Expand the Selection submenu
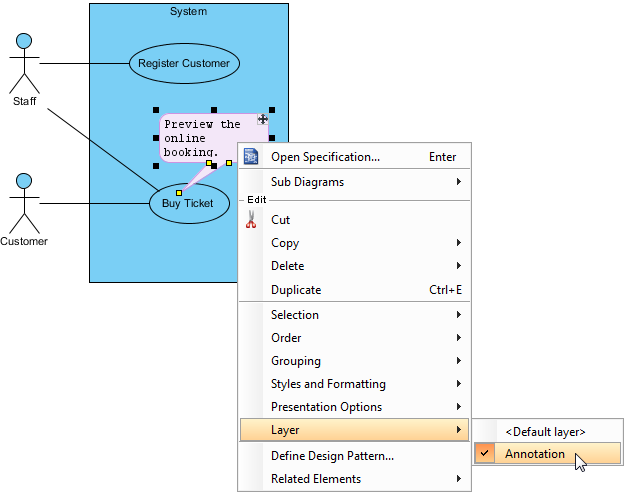Viewport: 626px width, 494px height. click(355, 315)
